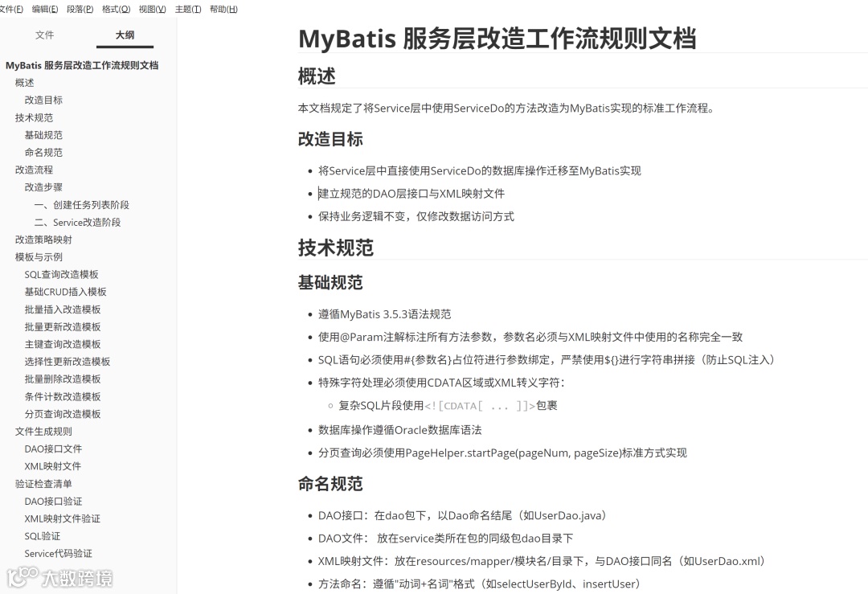Select 模板与示例 outline heading
868x594 pixels.
(x=39, y=257)
